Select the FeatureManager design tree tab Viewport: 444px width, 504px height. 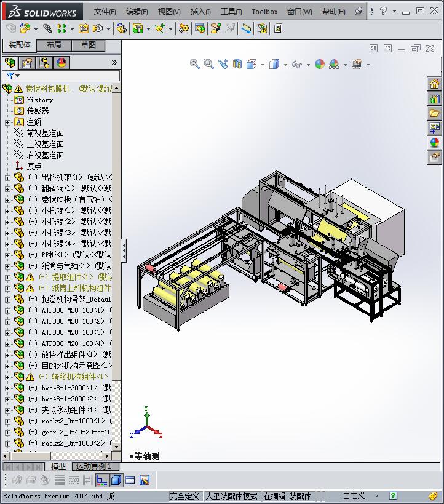(10, 62)
